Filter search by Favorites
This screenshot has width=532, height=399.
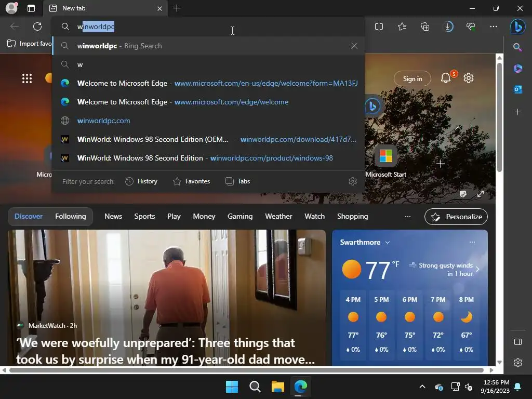pyautogui.click(x=191, y=181)
